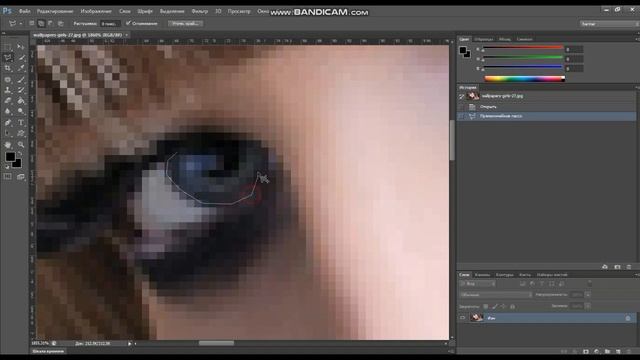Select the Healing Brush tool
The width and height of the screenshot is (640, 360).
[7, 80]
